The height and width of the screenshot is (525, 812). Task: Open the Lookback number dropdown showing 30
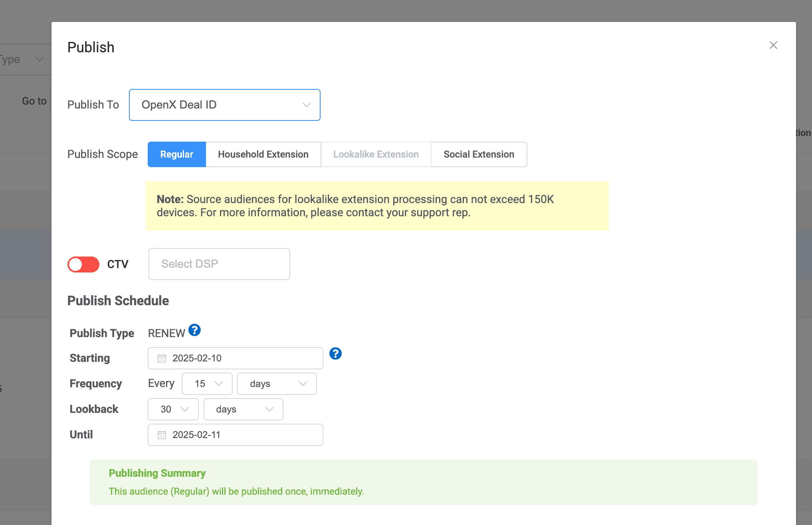[173, 409]
